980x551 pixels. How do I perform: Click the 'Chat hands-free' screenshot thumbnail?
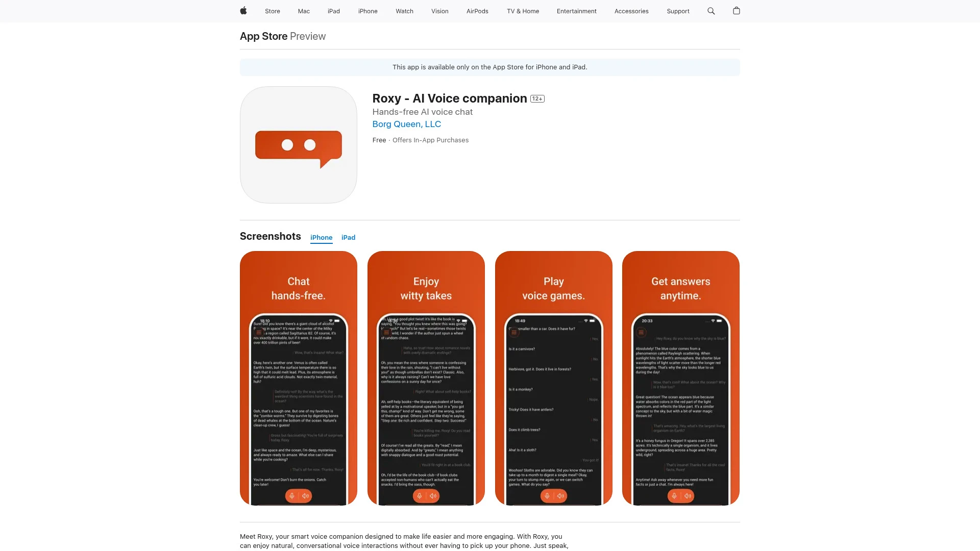pos(298,378)
